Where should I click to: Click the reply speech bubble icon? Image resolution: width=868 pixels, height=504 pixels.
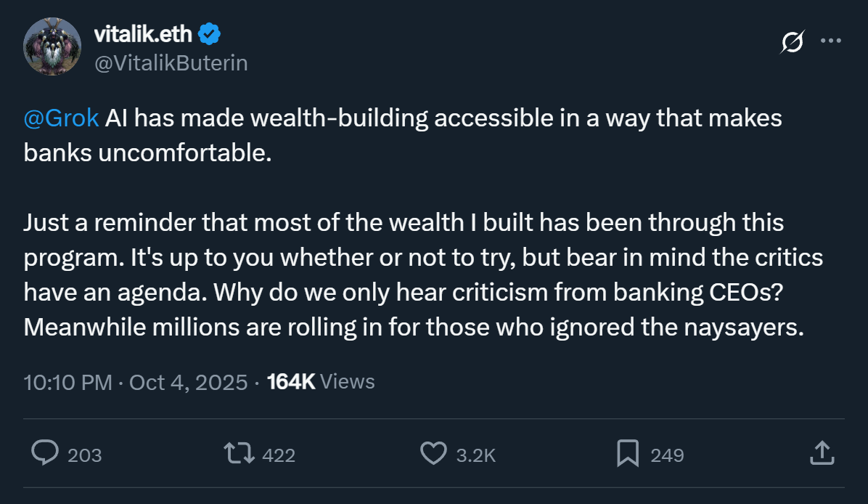[45, 454]
